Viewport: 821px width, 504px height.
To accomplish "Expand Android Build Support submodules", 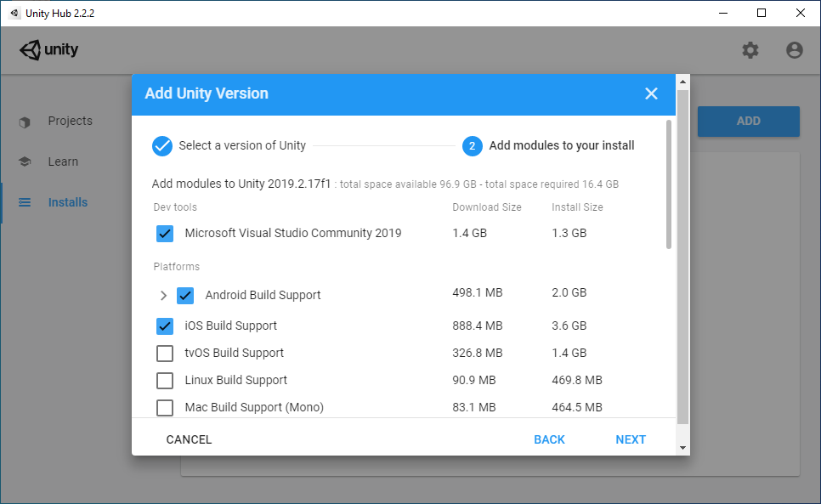I will click(x=163, y=296).
